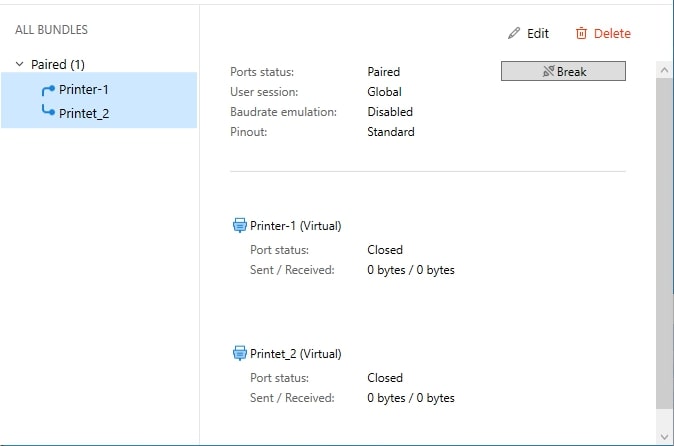Select Printer-1 in the bundles tree

click(83, 90)
